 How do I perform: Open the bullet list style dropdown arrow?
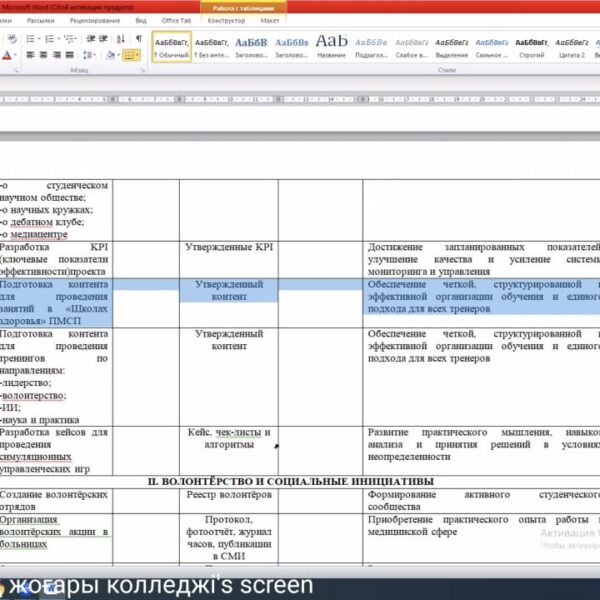39,39
